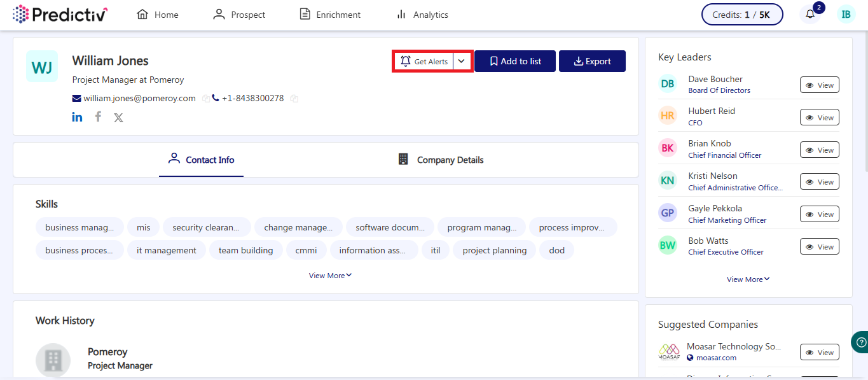Viewport: 868px width, 380px height.
Task: Select the "security clearan..." skill tag
Action: click(x=206, y=227)
